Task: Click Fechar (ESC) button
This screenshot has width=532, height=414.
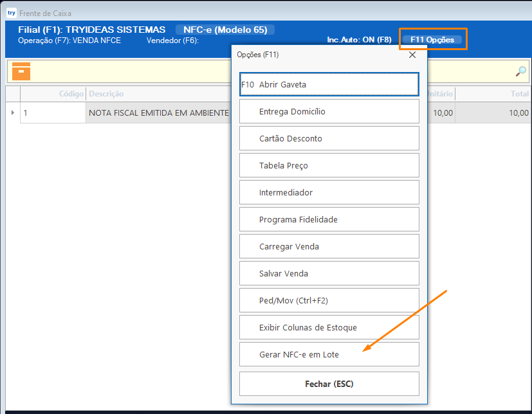Action: coord(329,384)
